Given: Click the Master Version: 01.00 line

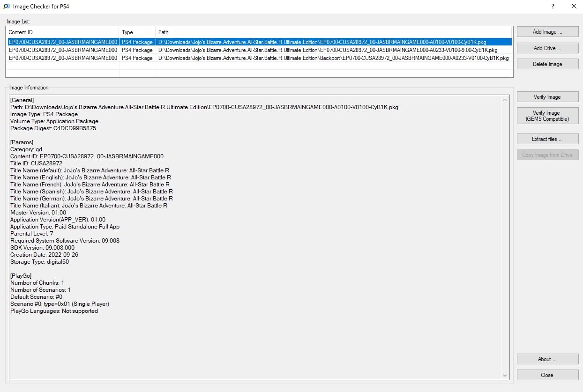Looking at the screenshot, I should pyautogui.click(x=38, y=213).
